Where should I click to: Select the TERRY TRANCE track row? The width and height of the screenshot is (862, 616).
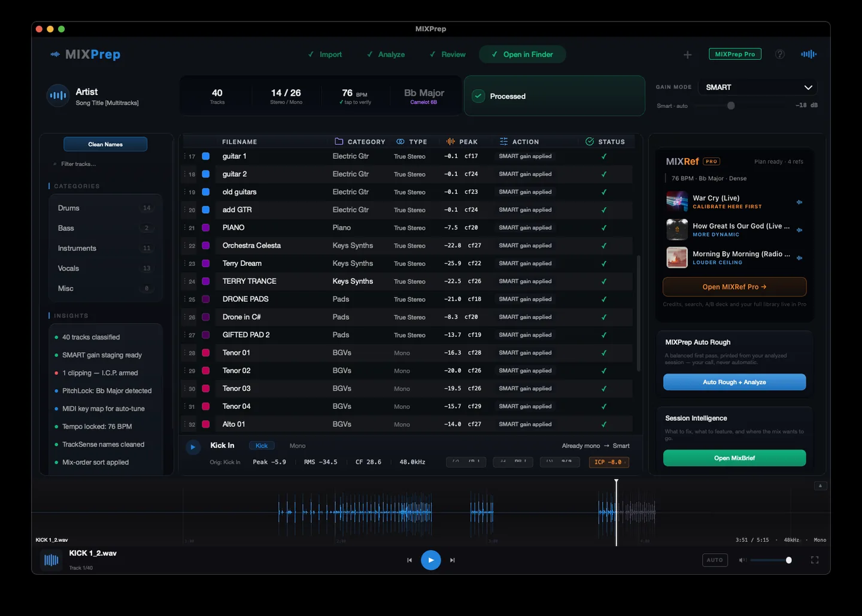[407, 281]
